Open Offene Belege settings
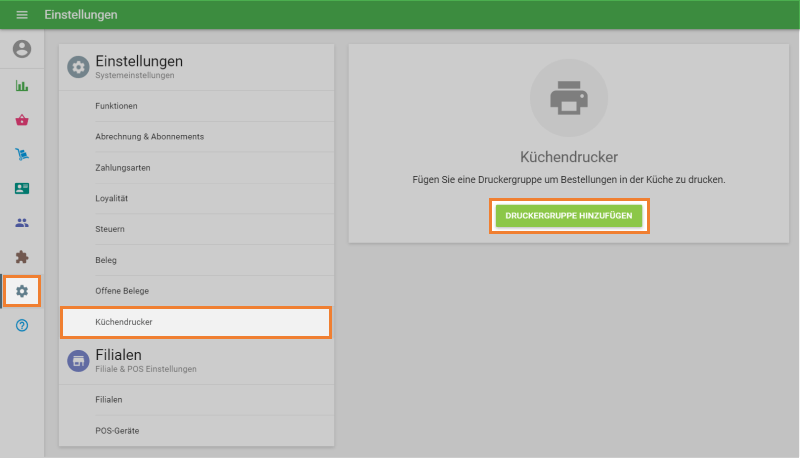This screenshot has width=800, height=458. [196, 291]
